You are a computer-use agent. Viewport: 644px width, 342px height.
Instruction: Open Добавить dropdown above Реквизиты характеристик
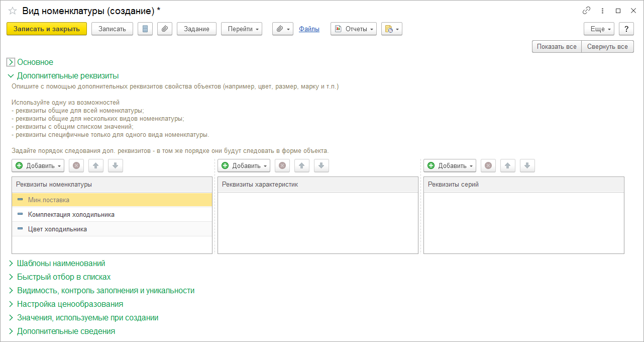(x=244, y=165)
